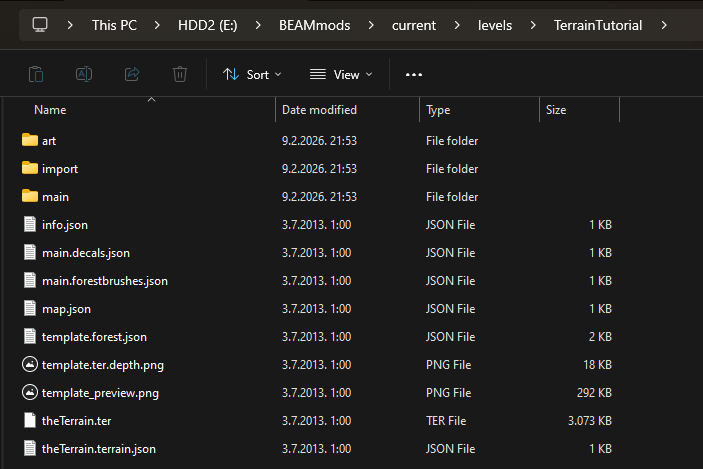
Task: Click the 2 KB size value
Action: (600, 337)
